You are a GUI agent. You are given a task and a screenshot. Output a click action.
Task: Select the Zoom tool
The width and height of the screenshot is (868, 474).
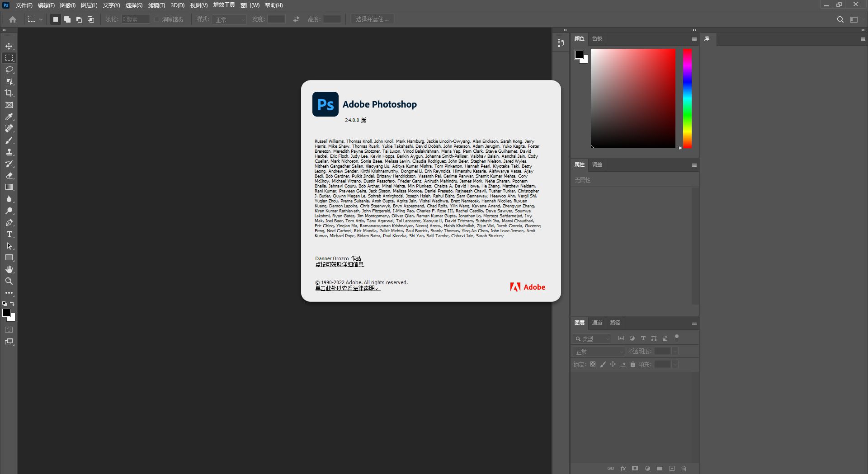[9, 281]
